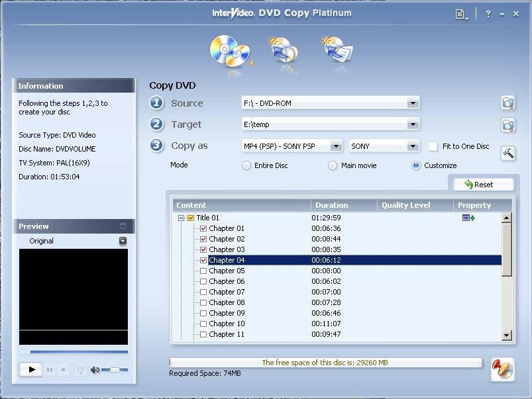532x399 pixels.
Task: Open help with the question mark icon
Action: click(488, 14)
